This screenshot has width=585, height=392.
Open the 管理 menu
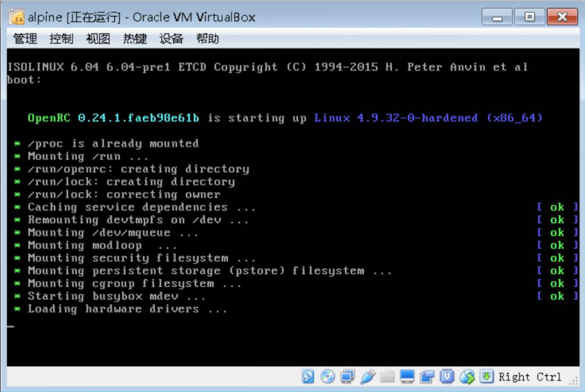point(25,38)
